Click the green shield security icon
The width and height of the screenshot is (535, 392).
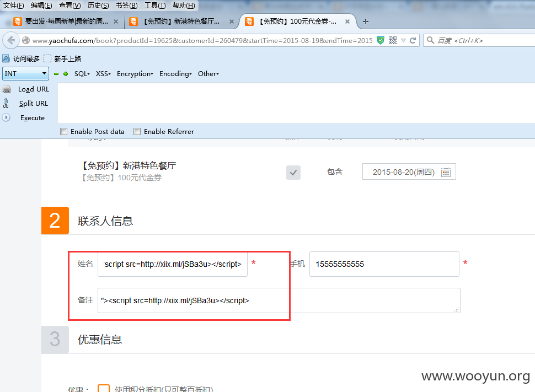click(381, 40)
